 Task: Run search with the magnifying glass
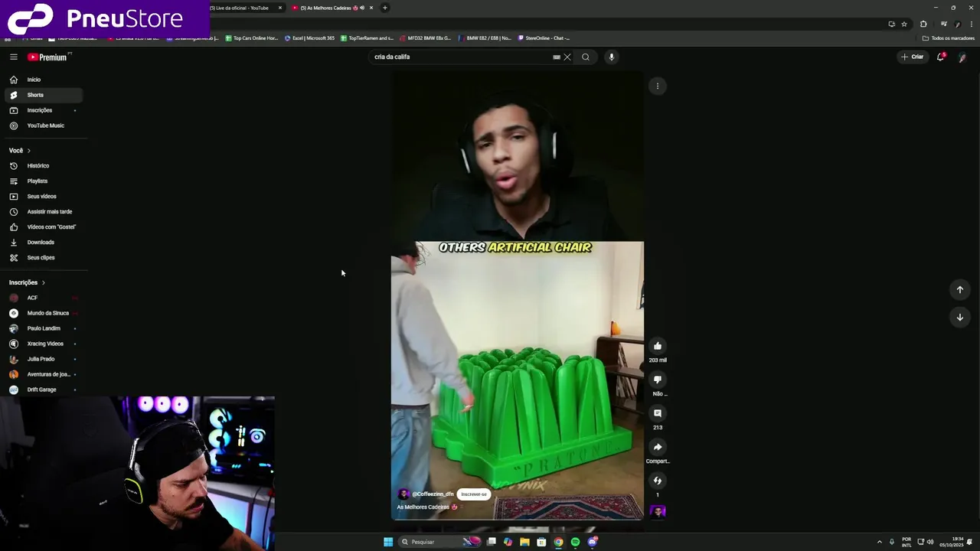click(586, 57)
